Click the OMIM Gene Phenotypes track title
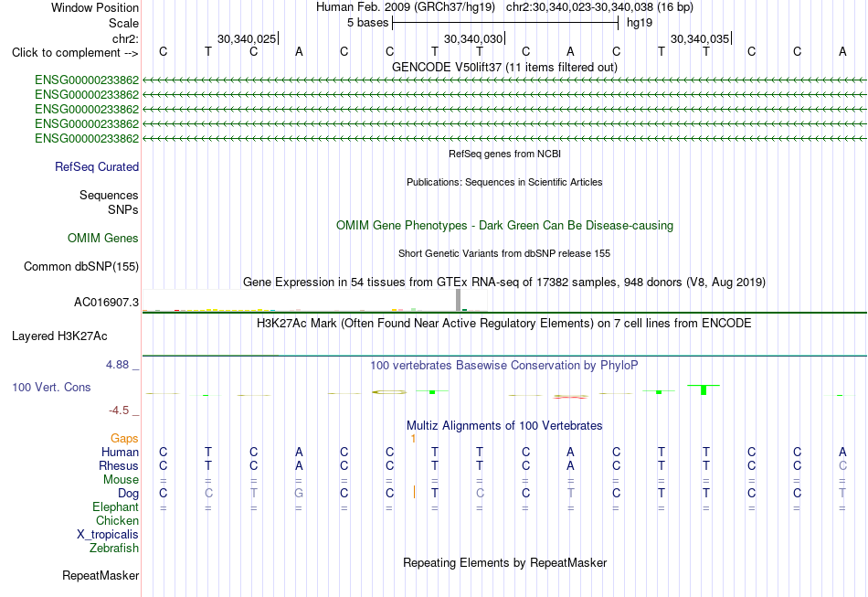This screenshot has height=597, width=868. tap(504, 226)
